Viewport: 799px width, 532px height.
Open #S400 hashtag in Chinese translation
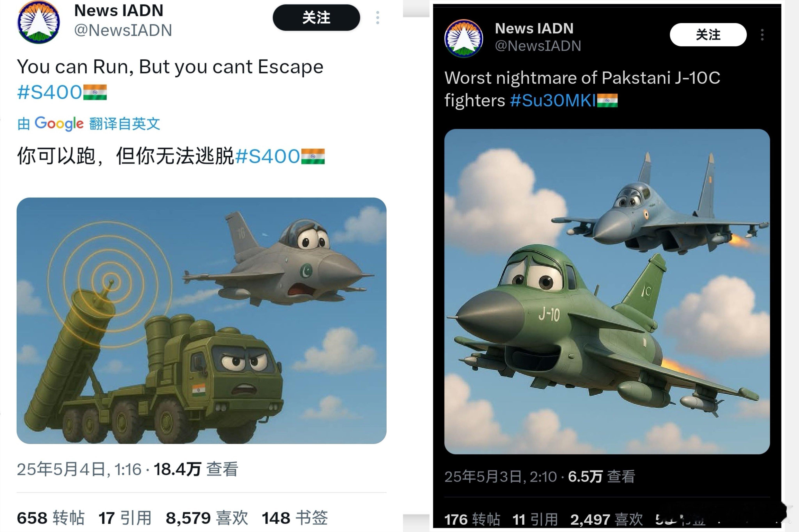coord(268,156)
